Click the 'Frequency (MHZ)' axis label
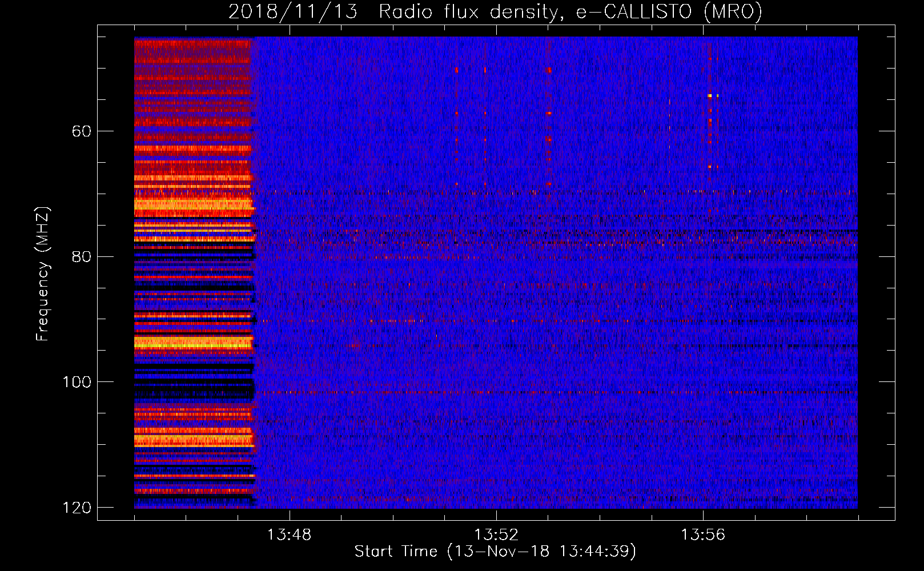This screenshot has width=924, height=571. (x=42, y=274)
